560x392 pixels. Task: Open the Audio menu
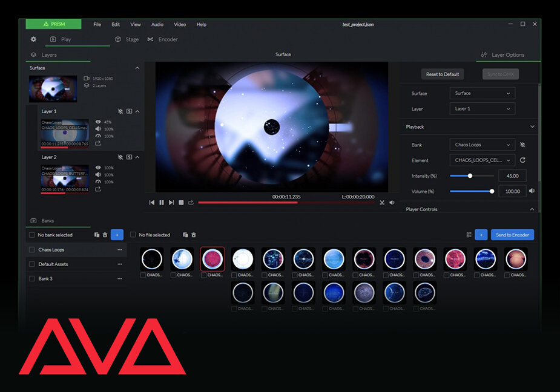(x=157, y=24)
